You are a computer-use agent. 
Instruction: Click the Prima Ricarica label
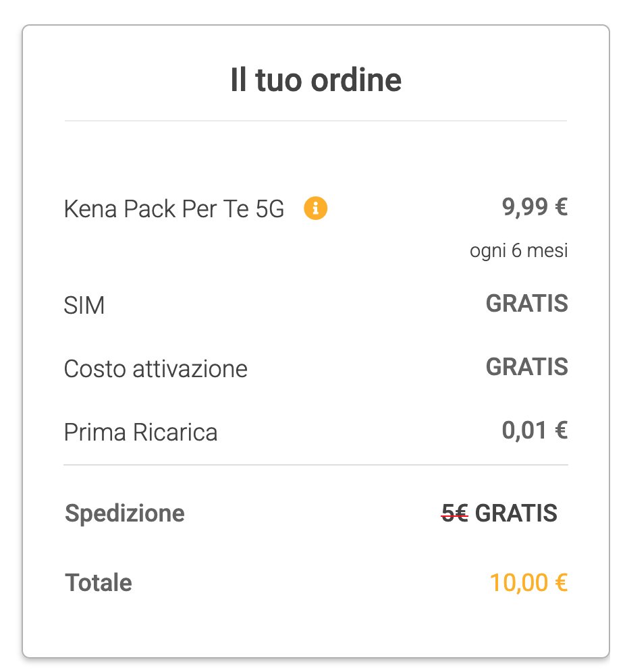pyautogui.click(x=140, y=432)
